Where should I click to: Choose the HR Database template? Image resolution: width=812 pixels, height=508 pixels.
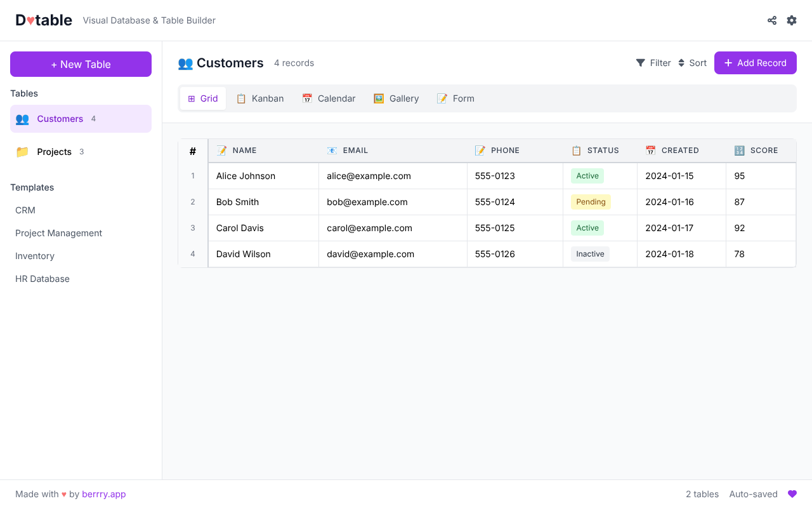point(43,279)
